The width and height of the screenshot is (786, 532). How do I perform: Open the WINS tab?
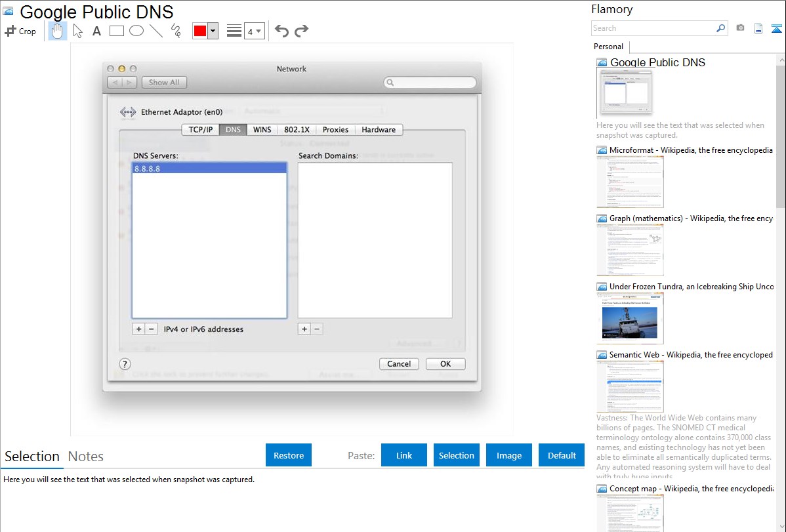[262, 129]
